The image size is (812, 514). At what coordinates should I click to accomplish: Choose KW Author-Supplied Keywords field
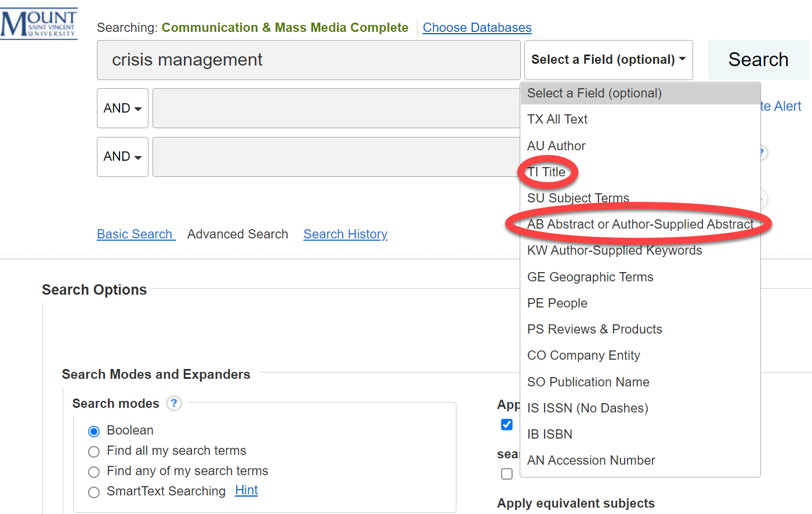pos(640,251)
